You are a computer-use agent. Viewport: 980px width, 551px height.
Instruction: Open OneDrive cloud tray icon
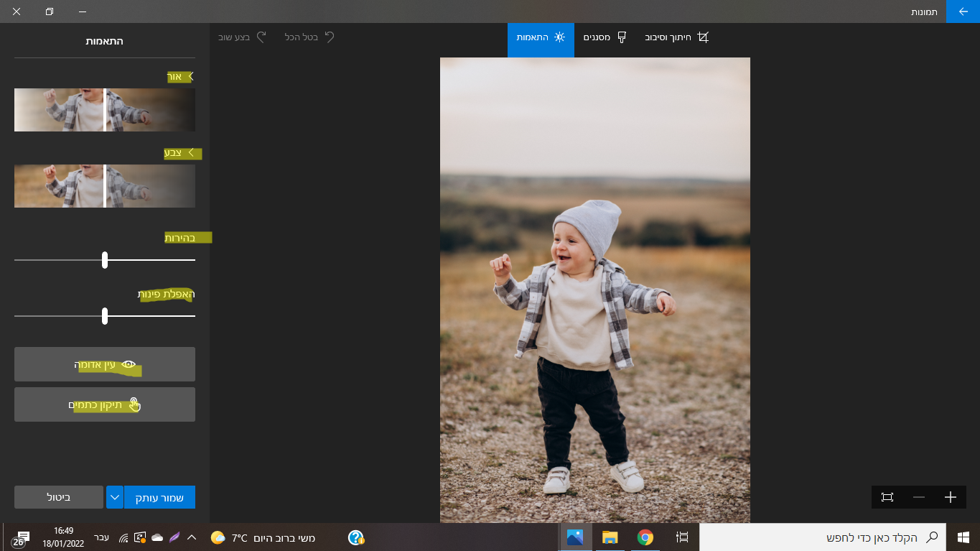[157, 537]
